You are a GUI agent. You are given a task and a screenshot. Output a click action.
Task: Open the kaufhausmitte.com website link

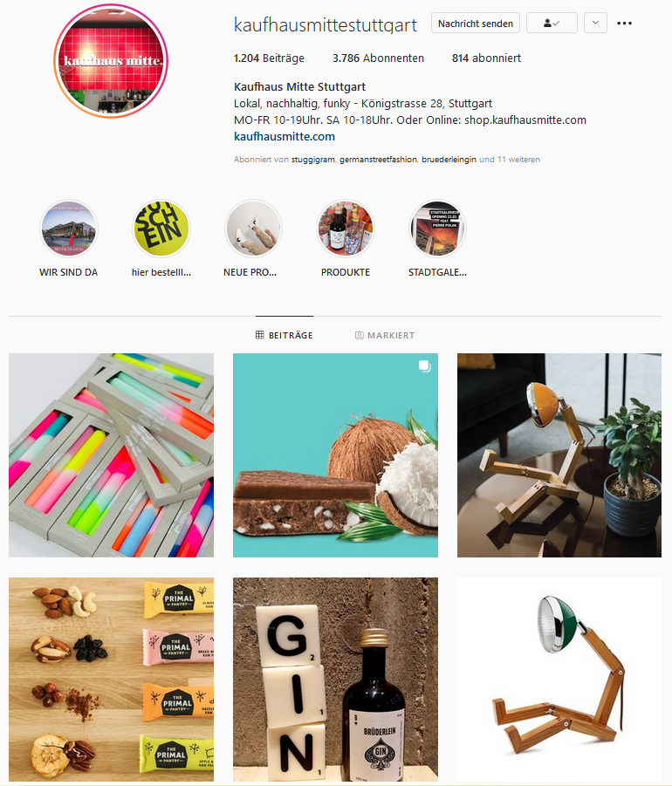tap(285, 136)
